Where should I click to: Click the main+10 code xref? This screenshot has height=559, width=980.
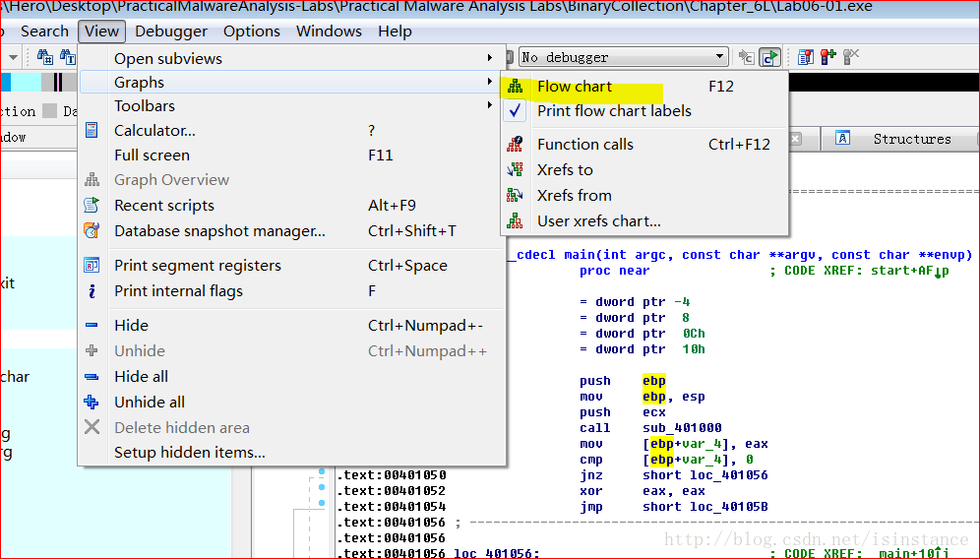pos(913,553)
